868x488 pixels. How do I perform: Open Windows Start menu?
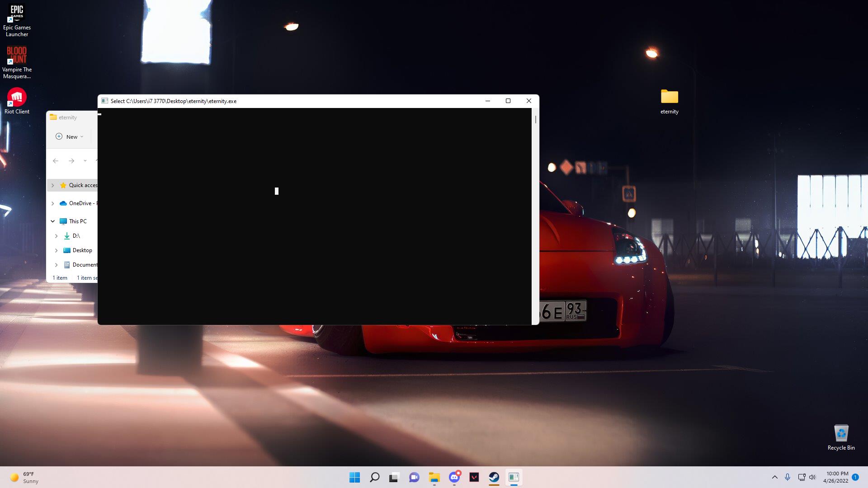[354, 477]
